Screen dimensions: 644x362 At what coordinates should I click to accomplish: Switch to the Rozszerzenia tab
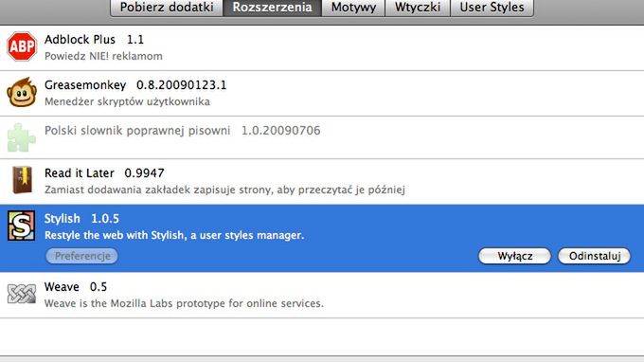pyautogui.click(x=272, y=8)
